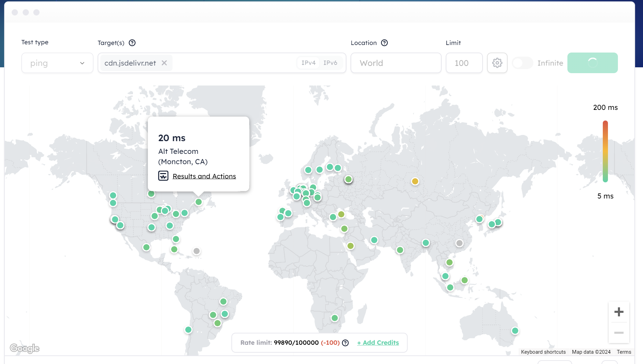This screenshot has height=364, width=643.
Task: Toggle the IPv6 option
Action: [330, 63]
